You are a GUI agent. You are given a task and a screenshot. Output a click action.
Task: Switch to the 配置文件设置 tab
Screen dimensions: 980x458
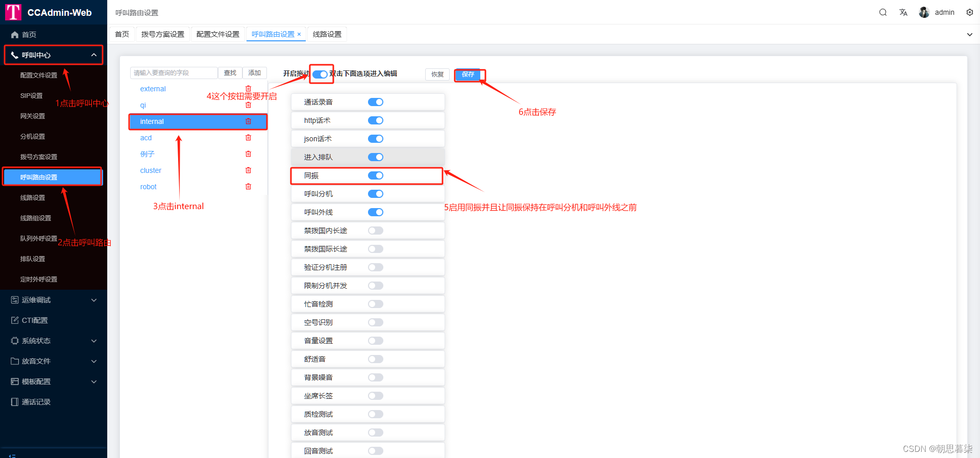coord(218,34)
